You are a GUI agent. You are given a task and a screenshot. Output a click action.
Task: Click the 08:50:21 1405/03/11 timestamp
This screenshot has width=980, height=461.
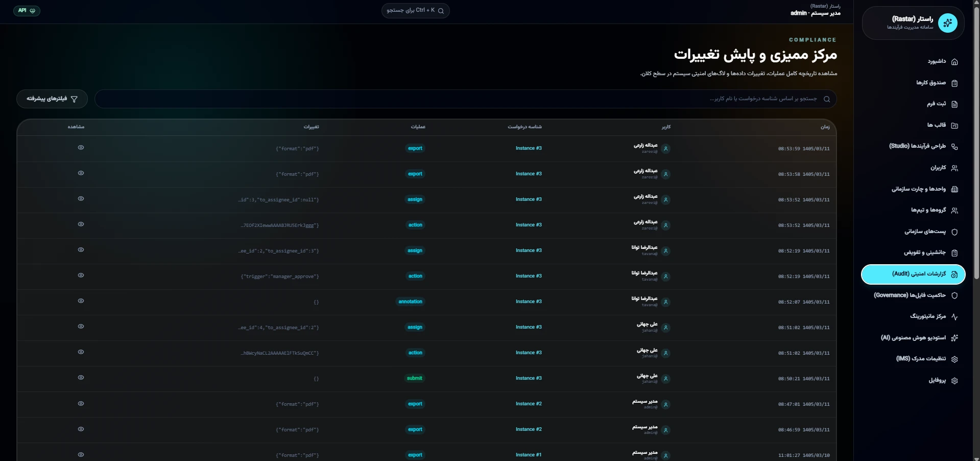[x=804, y=379]
